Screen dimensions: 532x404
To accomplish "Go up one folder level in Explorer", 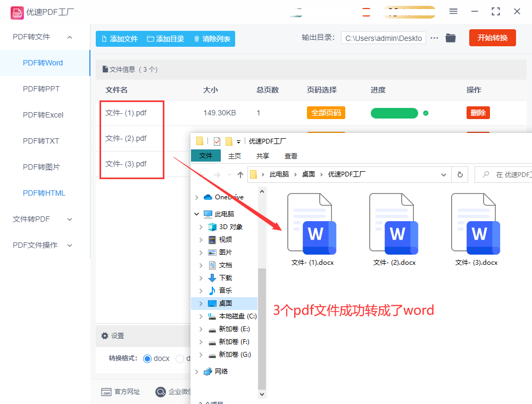I will point(240,175).
